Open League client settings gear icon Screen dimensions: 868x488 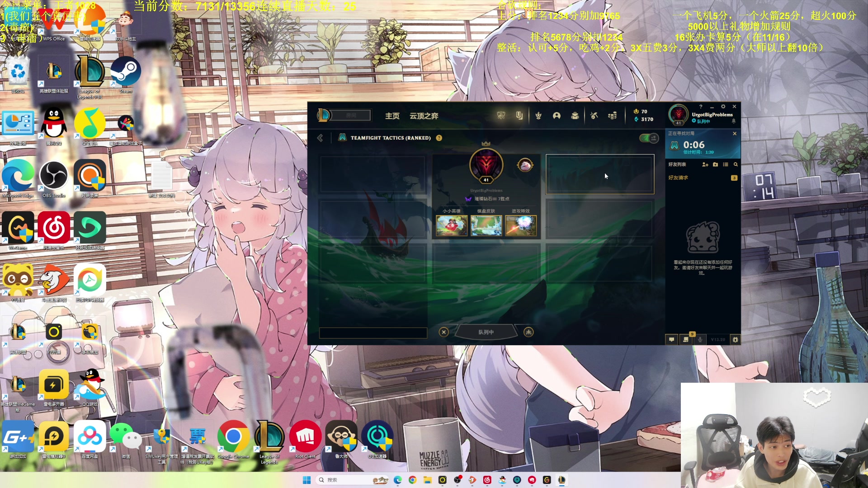pos(723,107)
